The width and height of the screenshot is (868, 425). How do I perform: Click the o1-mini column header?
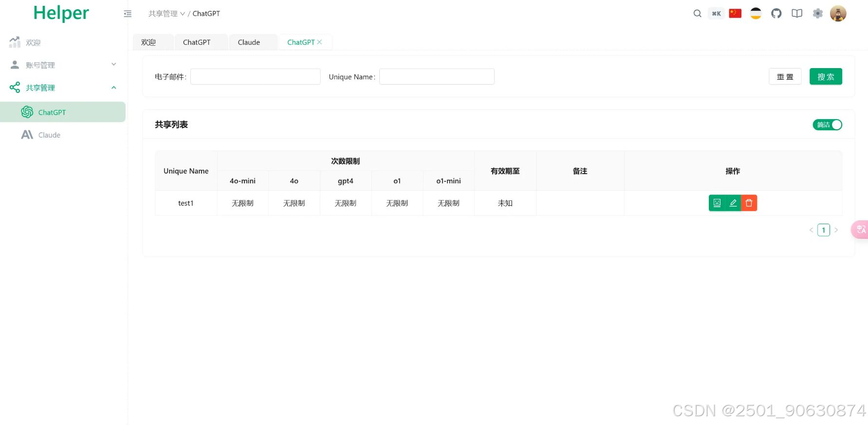coord(448,181)
